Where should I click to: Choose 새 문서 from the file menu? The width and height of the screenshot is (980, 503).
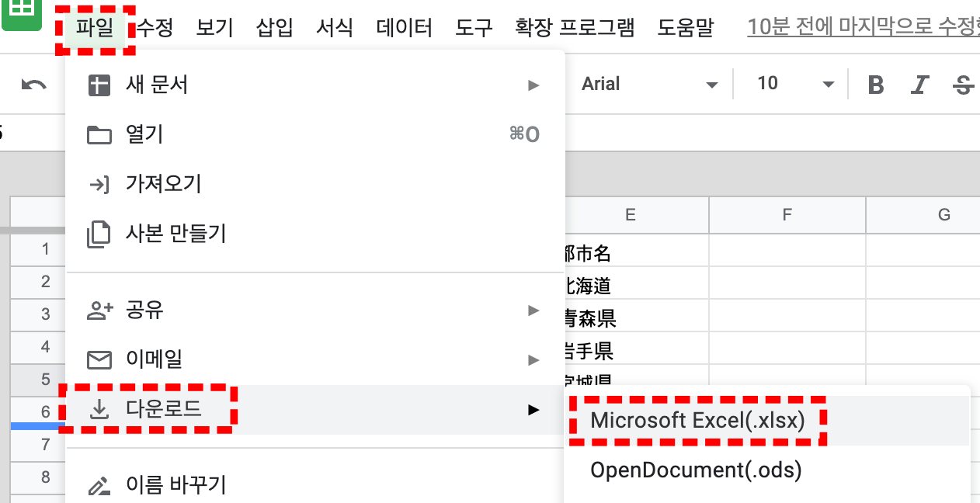point(315,85)
